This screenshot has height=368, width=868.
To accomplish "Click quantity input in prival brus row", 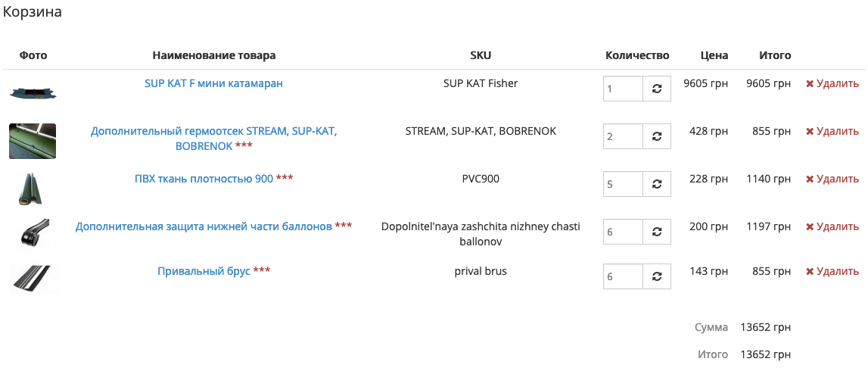I will pos(623,276).
